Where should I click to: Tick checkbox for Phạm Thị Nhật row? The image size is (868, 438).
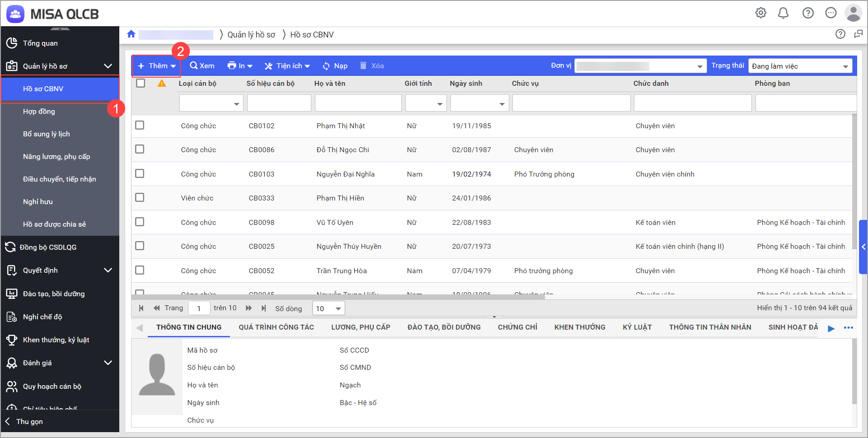pos(140,125)
